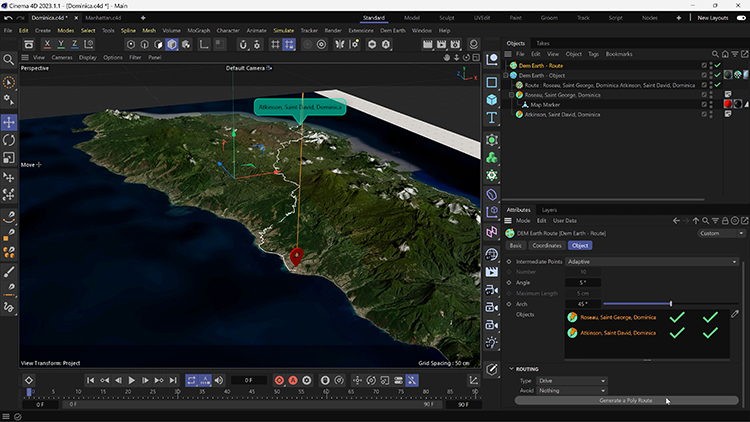Viewport: 750px width, 422px height.
Task: Open the Dem Earth menu
Action: click(392, 30)
